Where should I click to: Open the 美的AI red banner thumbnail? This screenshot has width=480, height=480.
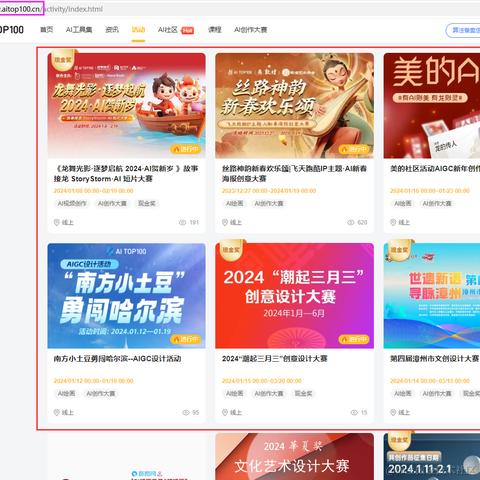(x=432, y=105)
